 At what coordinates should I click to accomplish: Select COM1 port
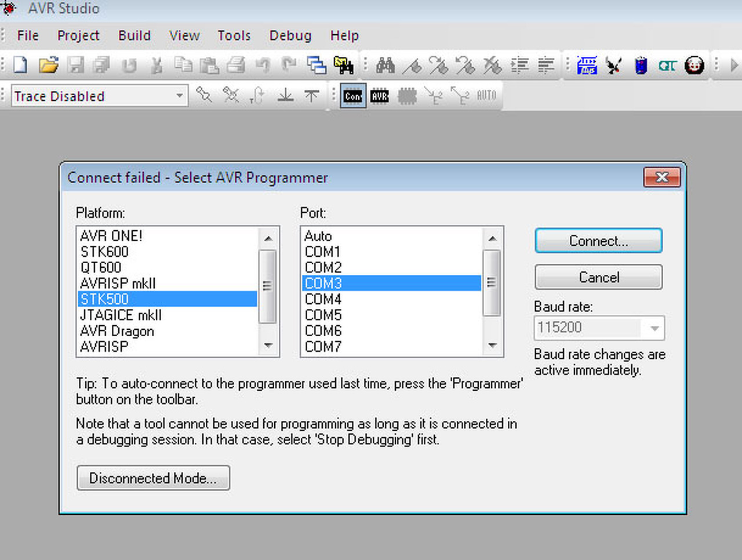(x=392, y=252)
